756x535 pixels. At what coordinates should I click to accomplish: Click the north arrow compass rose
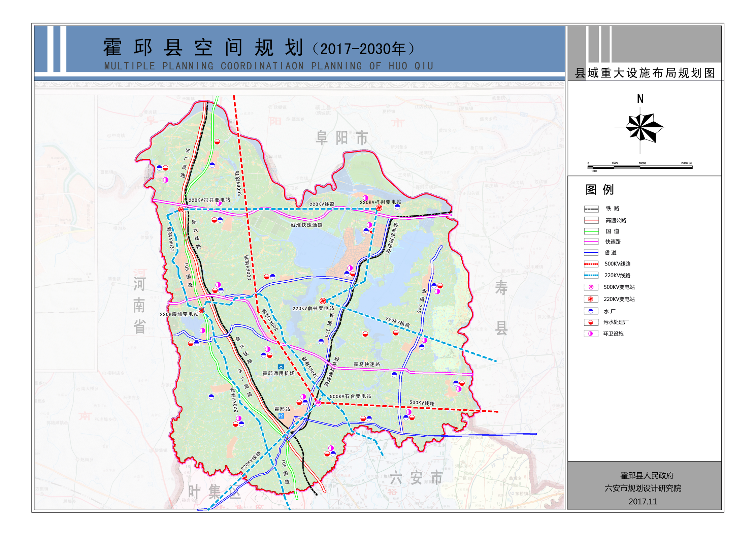pos(640,128)
